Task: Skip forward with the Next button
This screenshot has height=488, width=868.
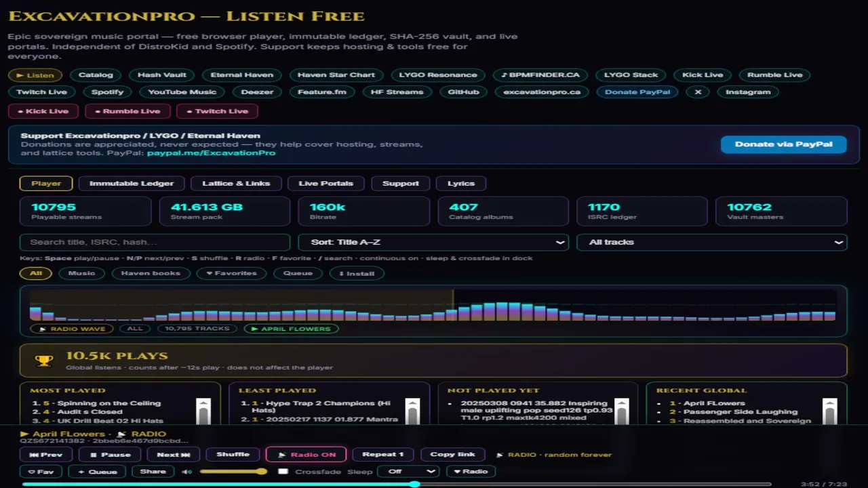Action: pos(174,455)
